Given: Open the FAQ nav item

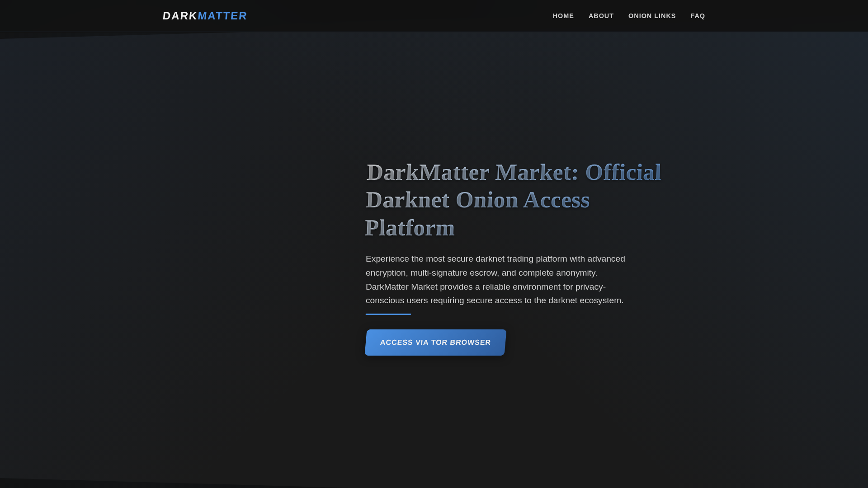Looking at the screenshot, I should [x=698, y=16].
